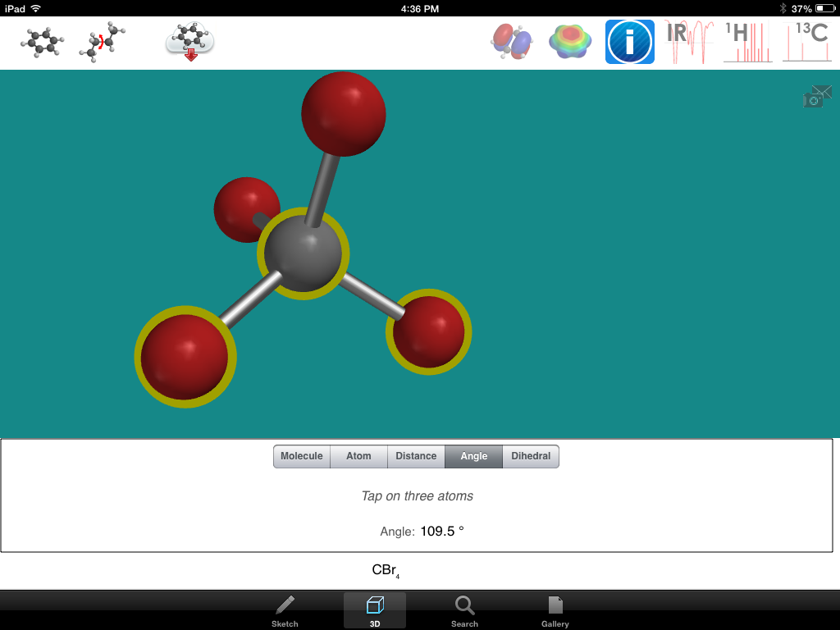The width and height of the screenshot is (840, 630).
Task: Open the Gallery tab
Action: click(555, 610)
